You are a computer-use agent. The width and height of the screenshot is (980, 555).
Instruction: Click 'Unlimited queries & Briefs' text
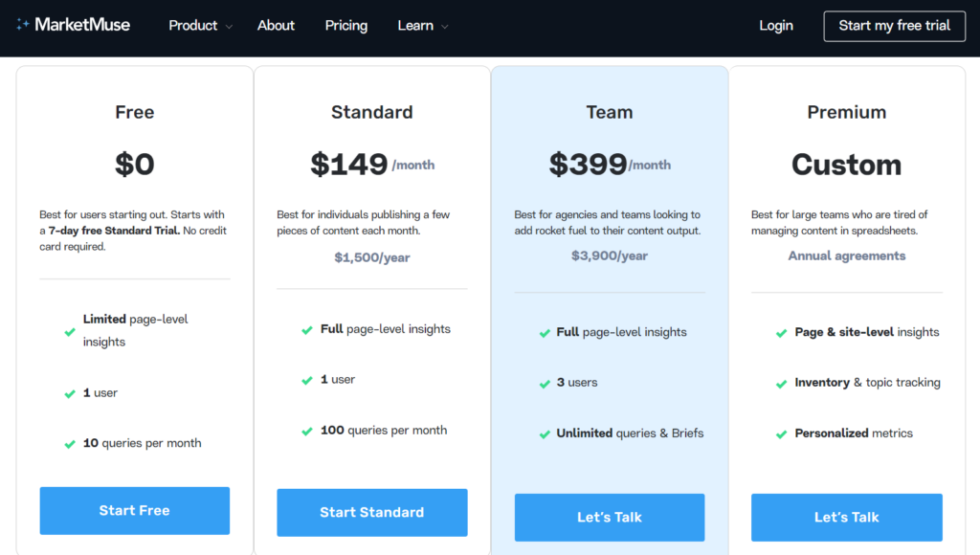point(630,433)
